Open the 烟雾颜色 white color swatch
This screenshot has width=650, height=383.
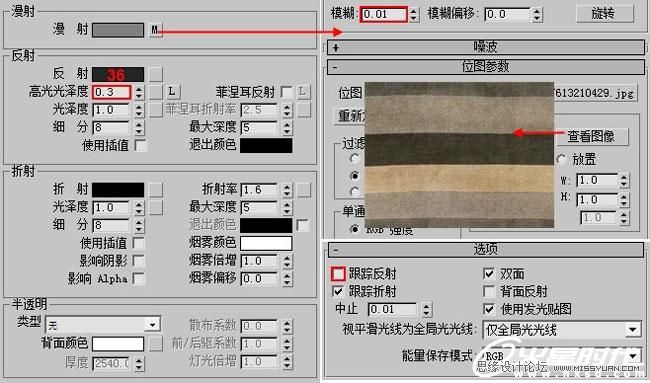pos(266,243)
